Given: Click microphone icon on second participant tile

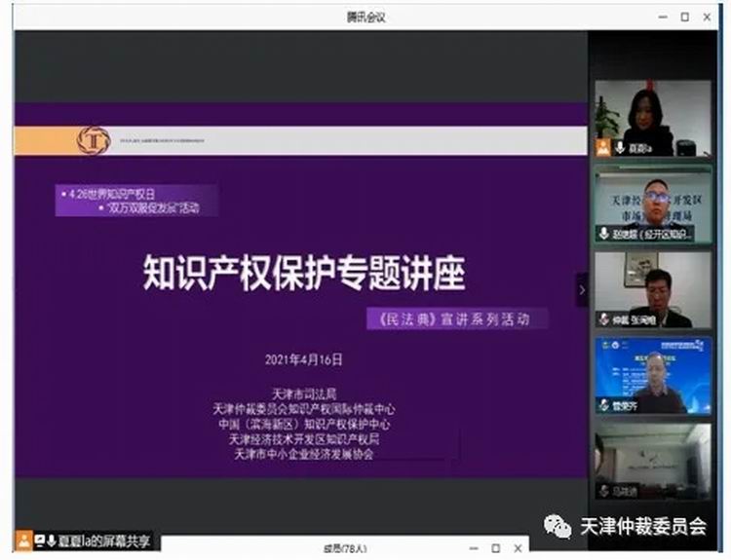Looking at the screenshot, I should coord(605,234).
